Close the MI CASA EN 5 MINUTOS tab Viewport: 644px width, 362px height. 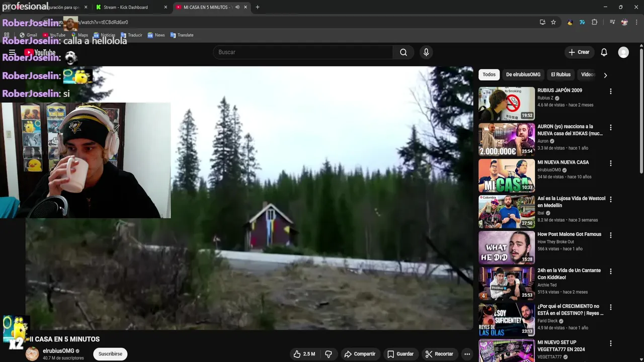[246, 7]
